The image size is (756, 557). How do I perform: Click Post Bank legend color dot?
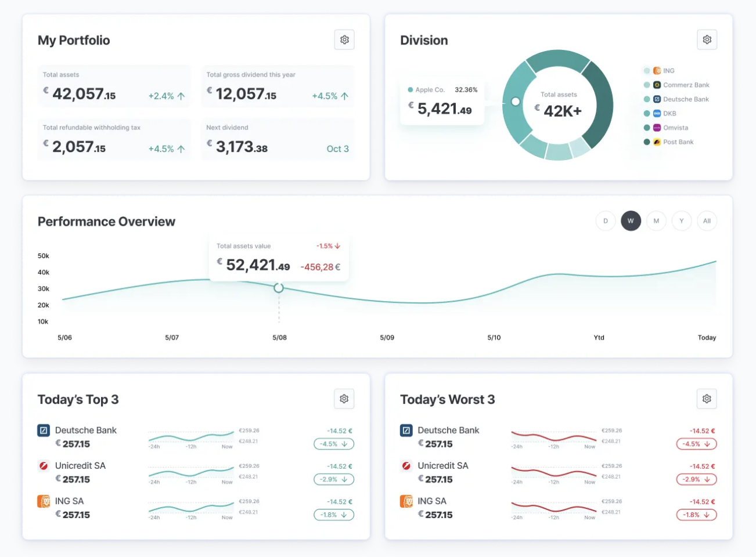(x=647, y=142)
